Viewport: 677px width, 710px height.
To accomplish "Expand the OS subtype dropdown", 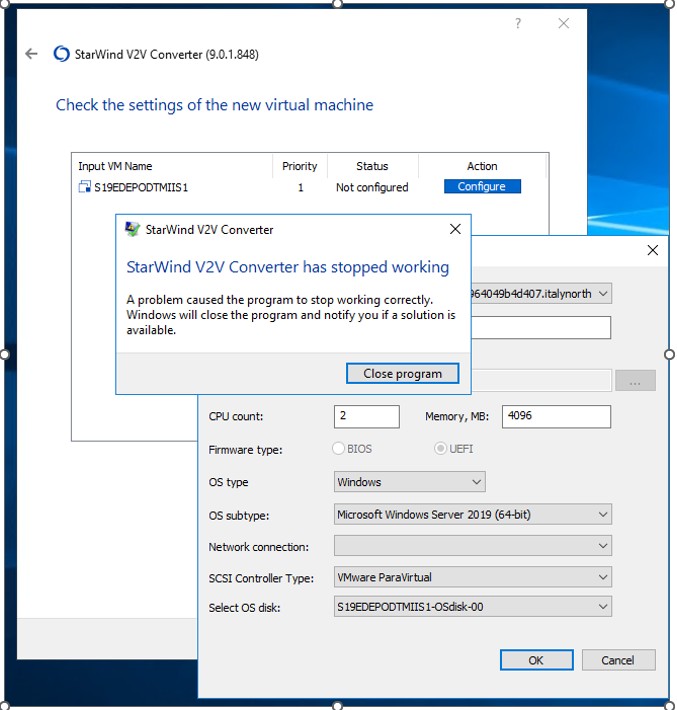I will 473,514.
